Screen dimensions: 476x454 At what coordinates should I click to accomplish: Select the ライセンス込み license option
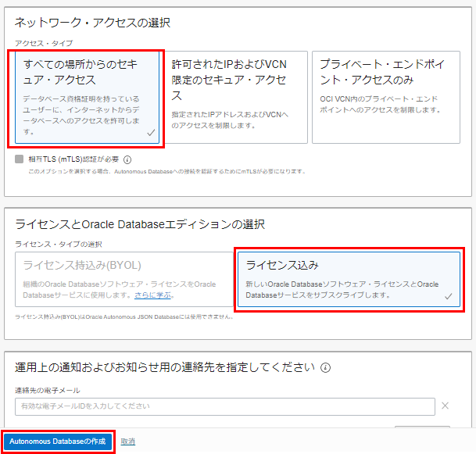click(349, 279)
